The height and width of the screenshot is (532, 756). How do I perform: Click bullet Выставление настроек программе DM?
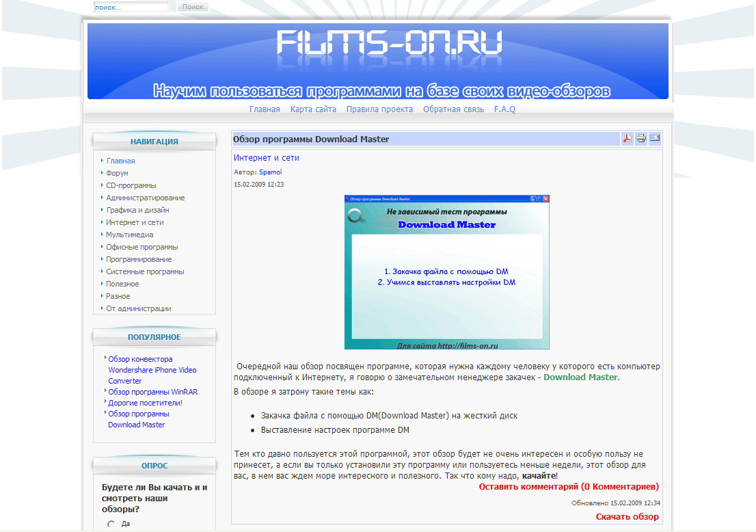point(335,429)
